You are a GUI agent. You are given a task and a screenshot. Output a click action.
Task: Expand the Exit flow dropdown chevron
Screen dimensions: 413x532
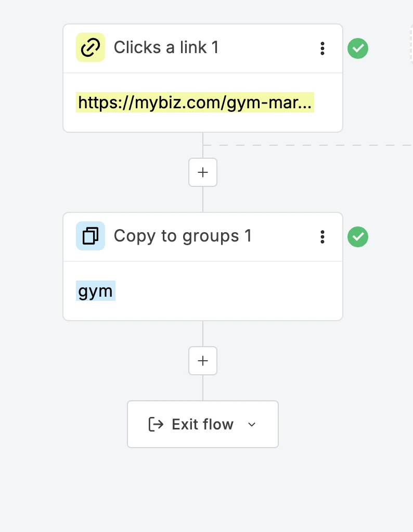tap(252, 425)
